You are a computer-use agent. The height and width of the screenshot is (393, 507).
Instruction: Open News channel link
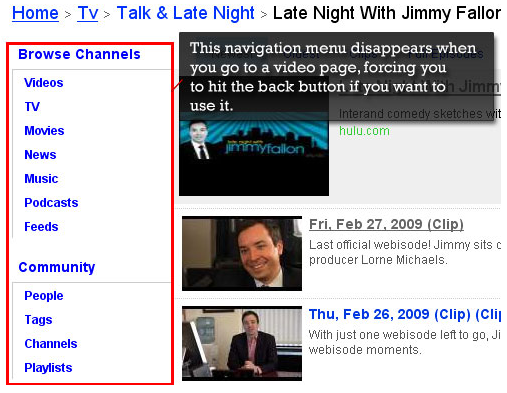[x=40, y=155]
